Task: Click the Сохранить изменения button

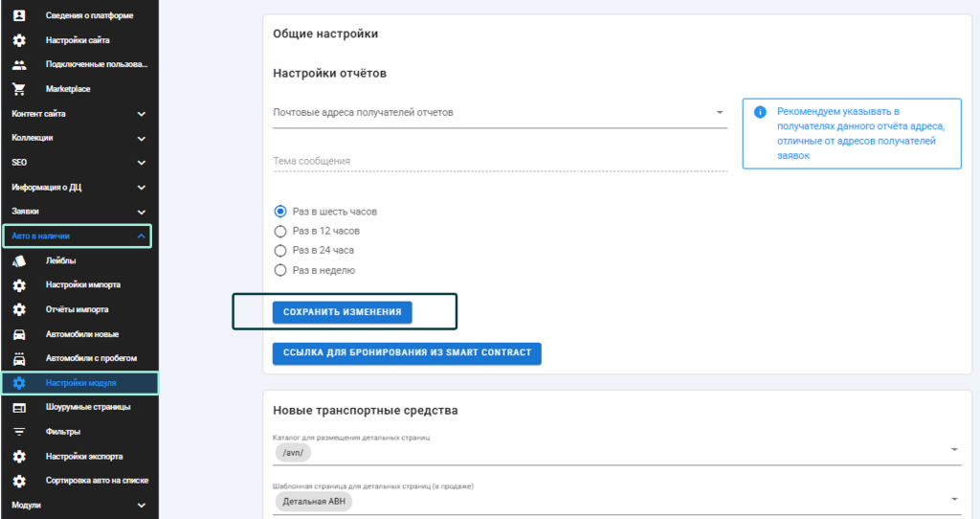Action: point(342,312)
